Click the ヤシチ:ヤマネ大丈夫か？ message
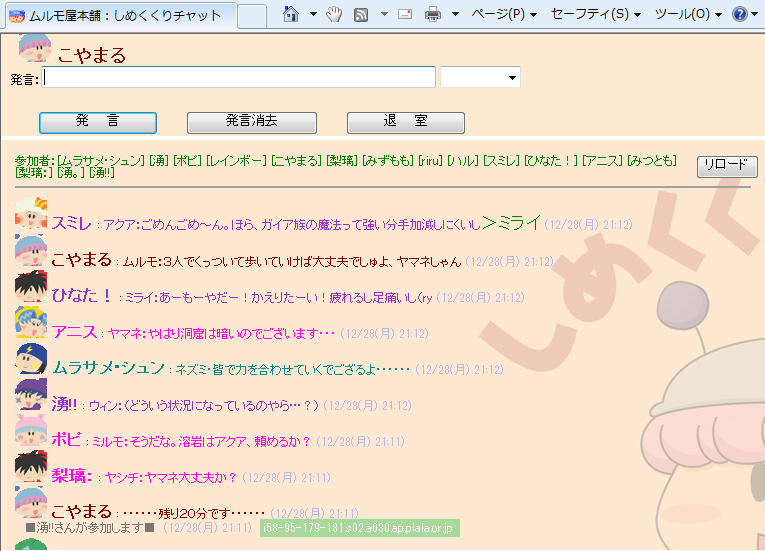The height and width of the screenshot is (551, 765). click(x=170, y=477)
